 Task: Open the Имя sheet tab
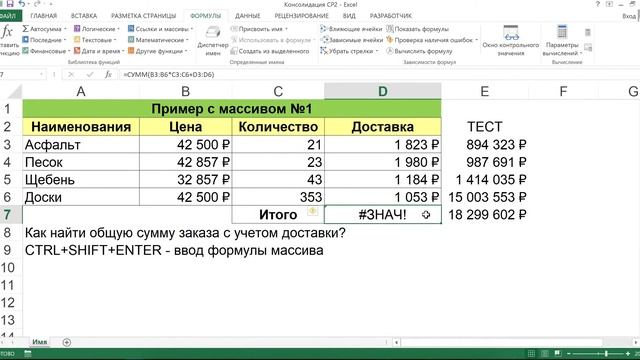(x=40, y=342)
